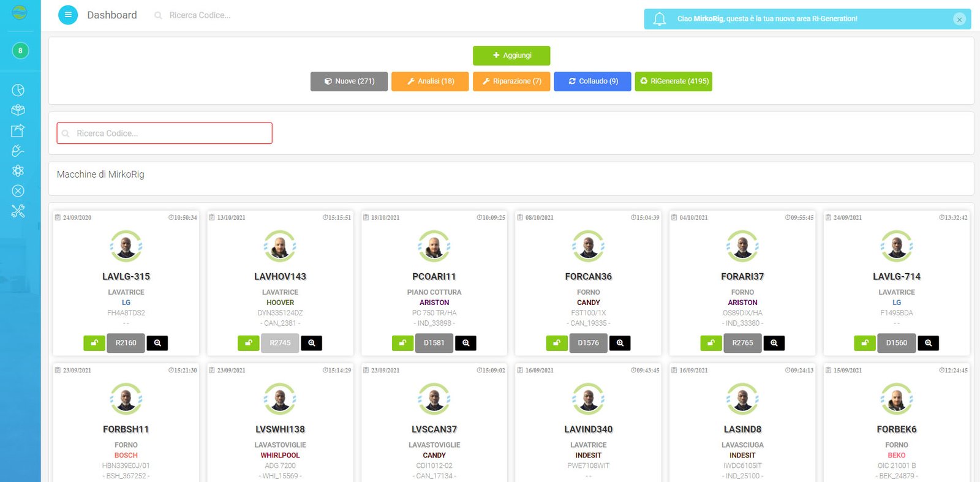Click the LVSCAN37 card title
The image size is (980, 482).
(x=434, y=429)
